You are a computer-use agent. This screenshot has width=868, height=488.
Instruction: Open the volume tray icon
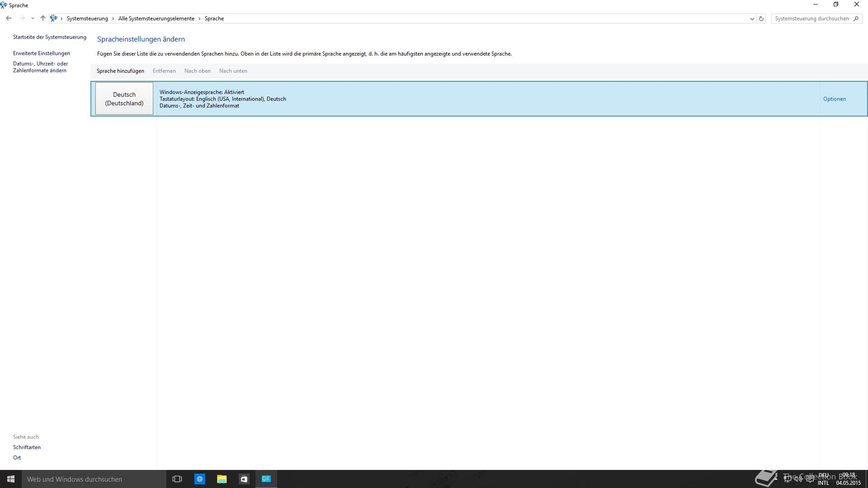(798, 479)
